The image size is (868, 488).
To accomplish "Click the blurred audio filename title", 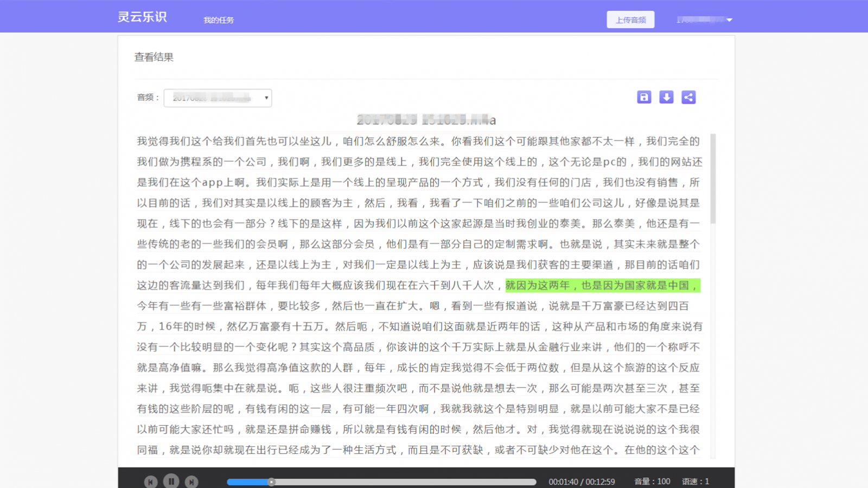I will [426, 120].
